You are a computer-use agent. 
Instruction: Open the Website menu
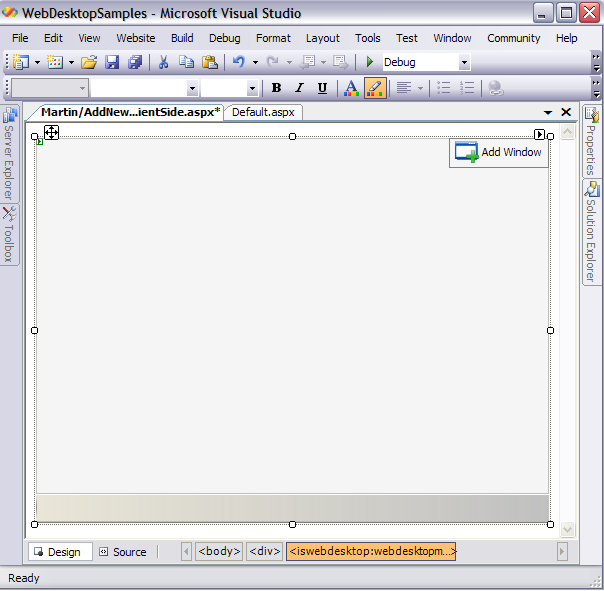click(136, 38)
